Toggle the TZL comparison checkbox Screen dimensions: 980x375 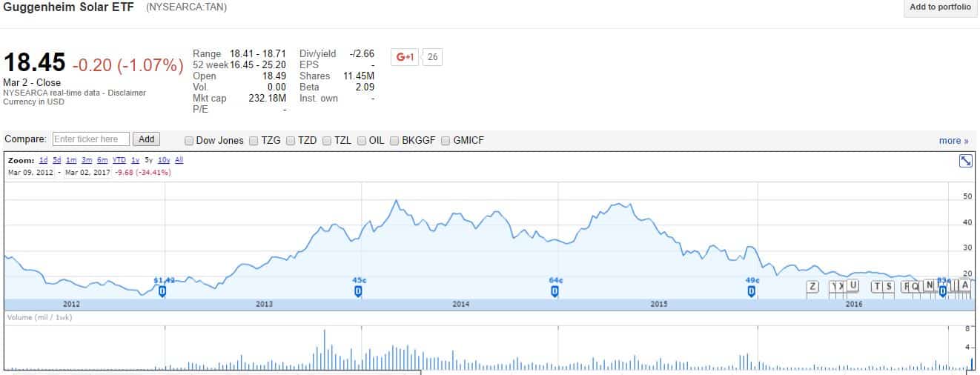(x=326, y=141)
